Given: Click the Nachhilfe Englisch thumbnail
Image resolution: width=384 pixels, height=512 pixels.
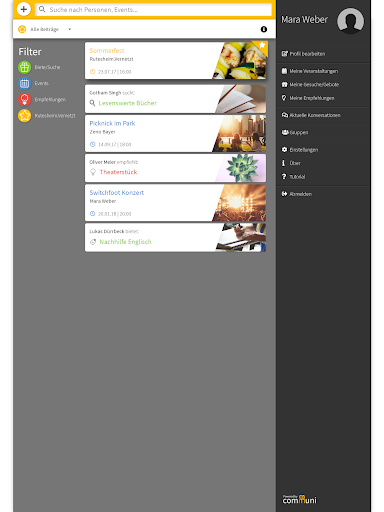Looking at the screenshot, I should [241, 237].
